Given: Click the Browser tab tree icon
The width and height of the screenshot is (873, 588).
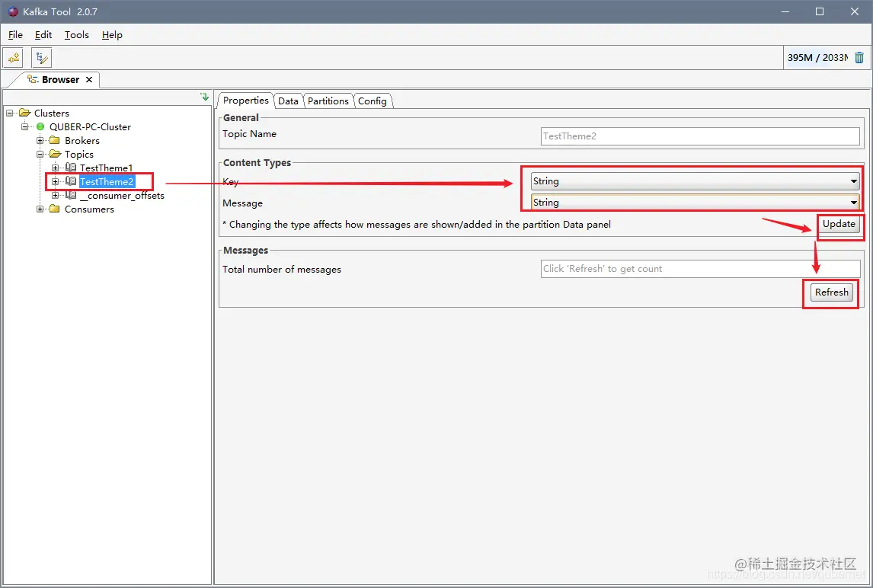Looking at the screenshot, I should pyautogui.click(x=33, y=80).
